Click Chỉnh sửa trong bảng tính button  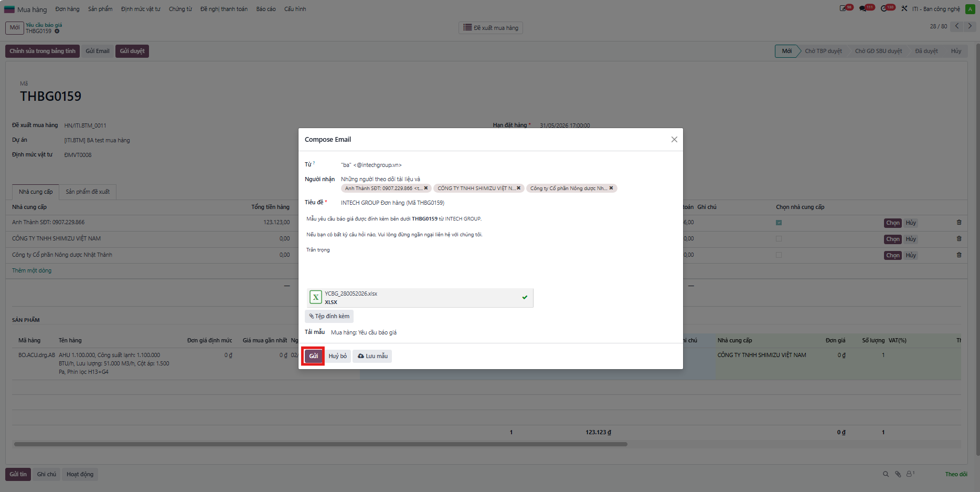tap(42, 51)
